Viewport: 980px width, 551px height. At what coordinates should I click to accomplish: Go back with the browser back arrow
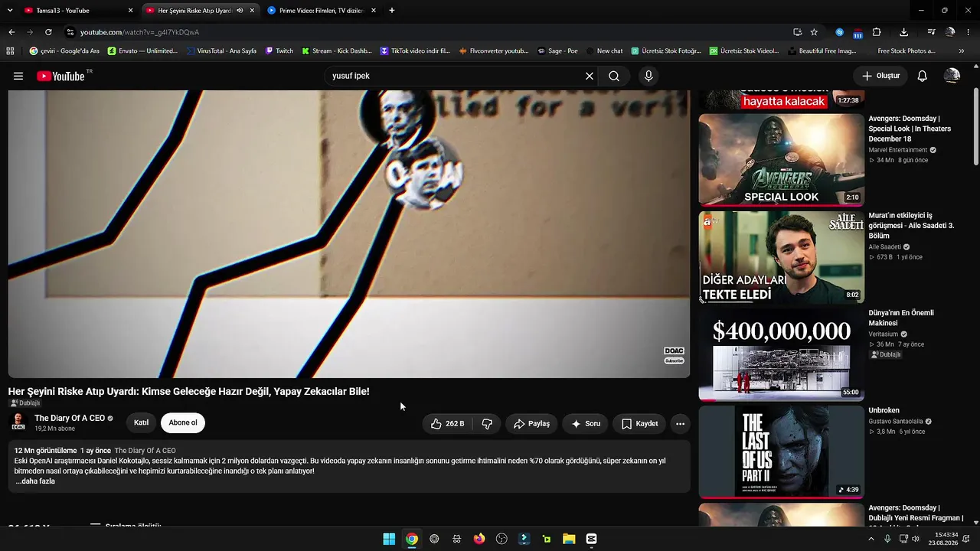(11, 32)
